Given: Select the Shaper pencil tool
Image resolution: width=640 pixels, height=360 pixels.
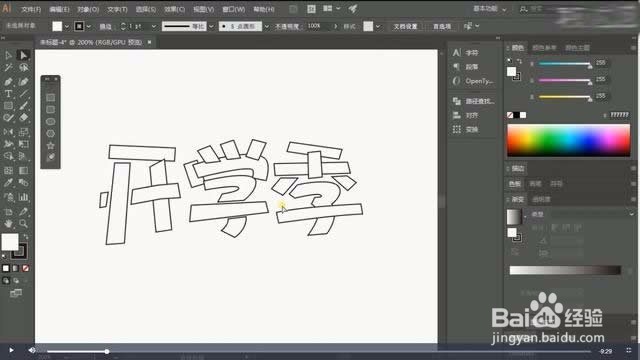Looking at the screenshot, I should [x=8, y=118].
